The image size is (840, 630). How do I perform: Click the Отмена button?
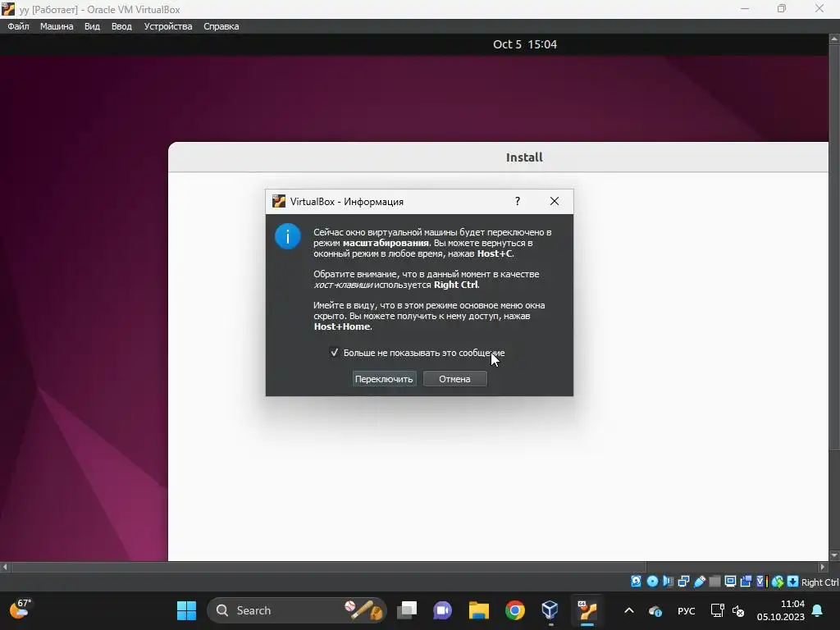[x=454, y=379]
